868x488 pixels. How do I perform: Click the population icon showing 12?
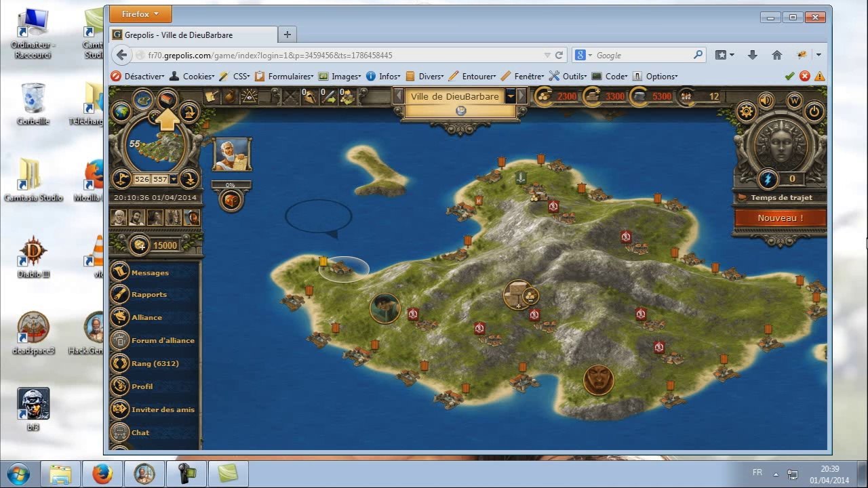click(x=686, y=96)
